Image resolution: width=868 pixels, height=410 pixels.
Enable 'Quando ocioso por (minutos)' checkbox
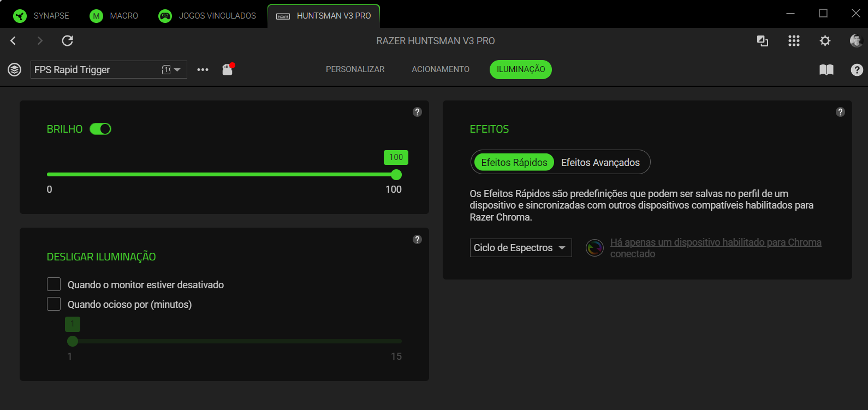53,304
